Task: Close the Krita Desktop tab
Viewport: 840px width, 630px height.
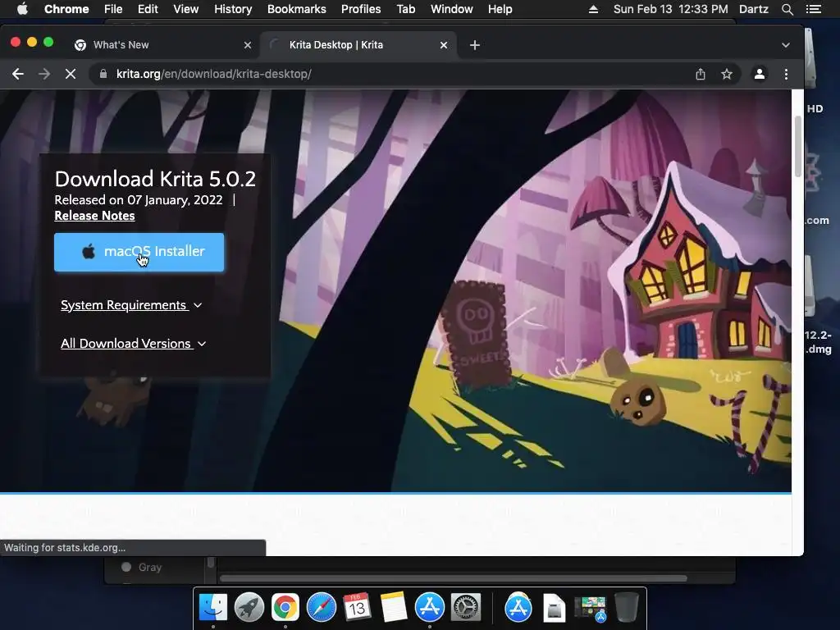Action: (x=444, y=45)
